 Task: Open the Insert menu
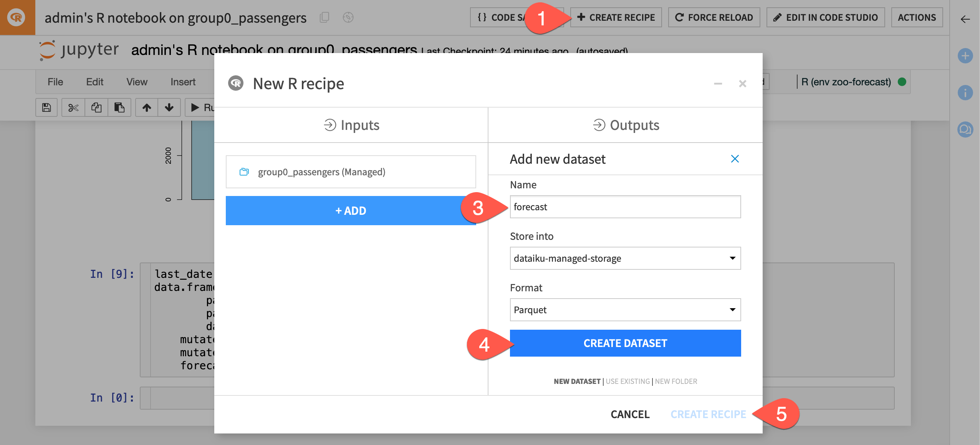(183, 81)
